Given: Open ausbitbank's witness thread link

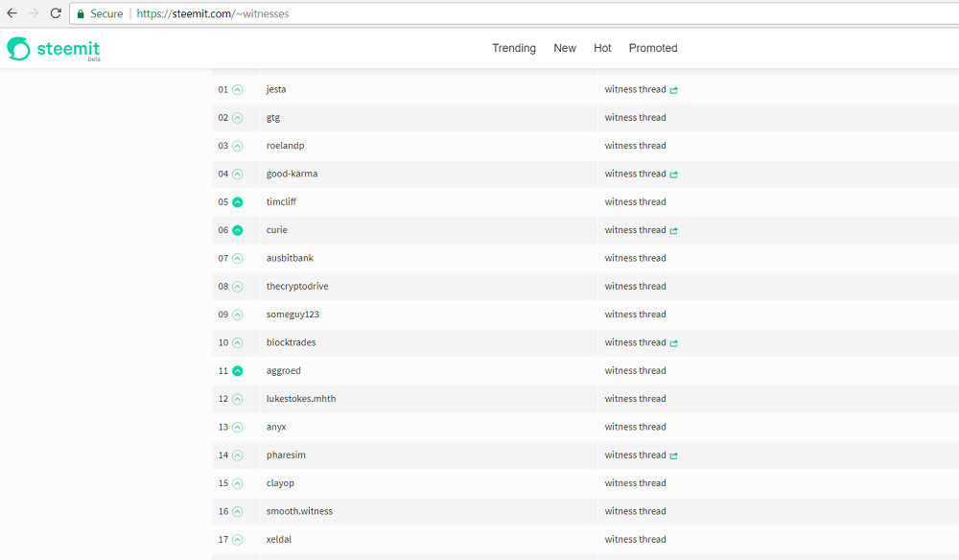Looking at the screenshot, I should 636,258.
